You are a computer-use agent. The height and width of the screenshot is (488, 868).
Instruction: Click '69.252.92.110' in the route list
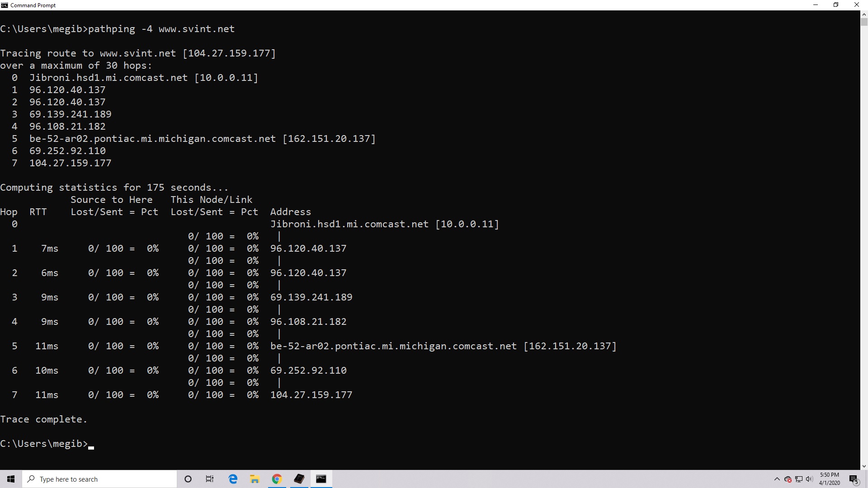(x=67, y=151)
